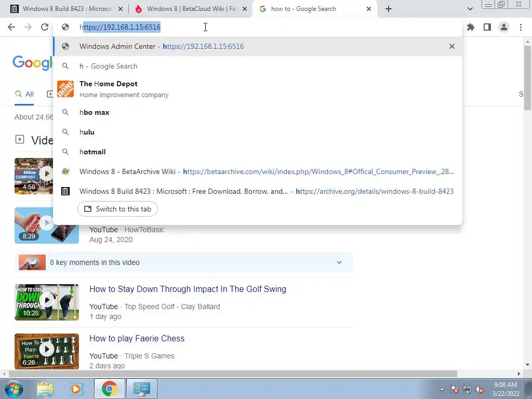The height and width of the screenshot is (399, 532).
Task: Click the vertical page scrollbar
Action: point(527,78)
